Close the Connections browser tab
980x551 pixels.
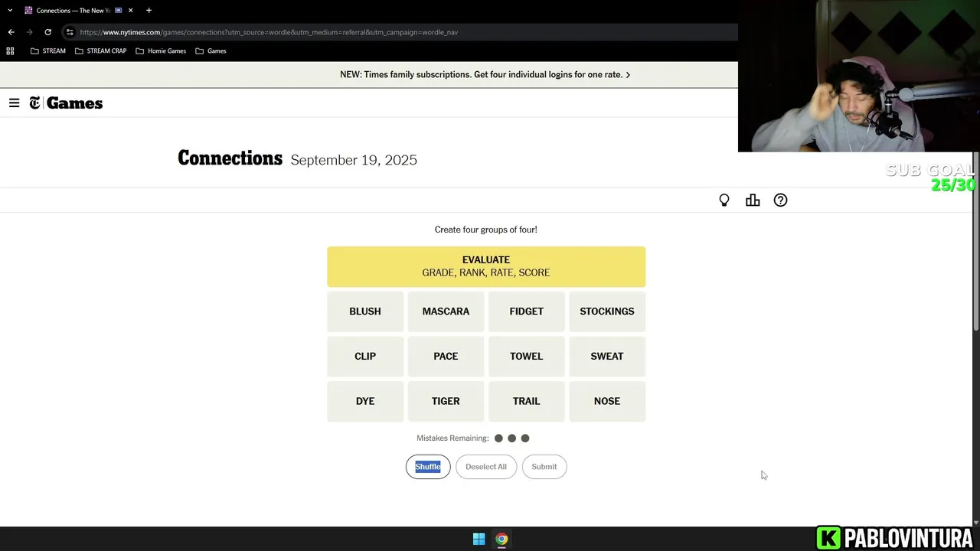point(131,11)
